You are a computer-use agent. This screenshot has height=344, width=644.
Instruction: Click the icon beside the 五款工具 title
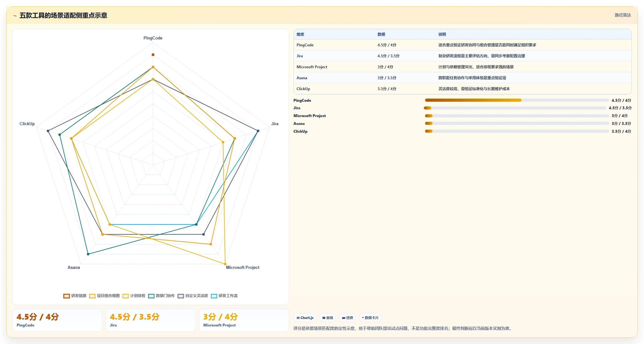15,16
